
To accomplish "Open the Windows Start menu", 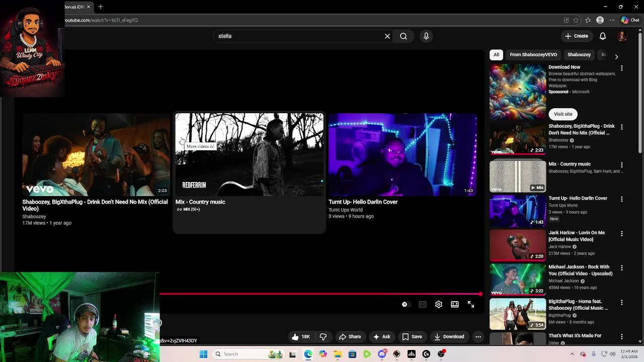I will tap(203, 354).
